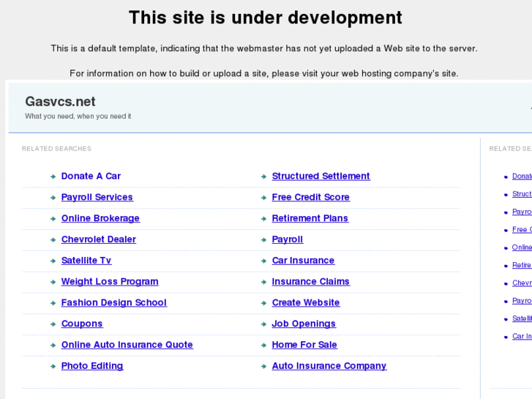This screenshot has width=532, height=399.
Task: Open the Payroll Services link
Action: click(97, 197)
